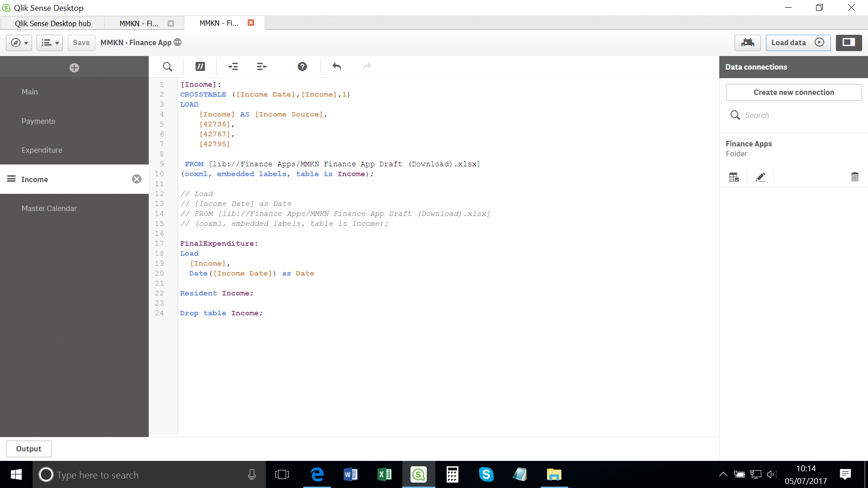Delete the Income section

coord(137,179)
